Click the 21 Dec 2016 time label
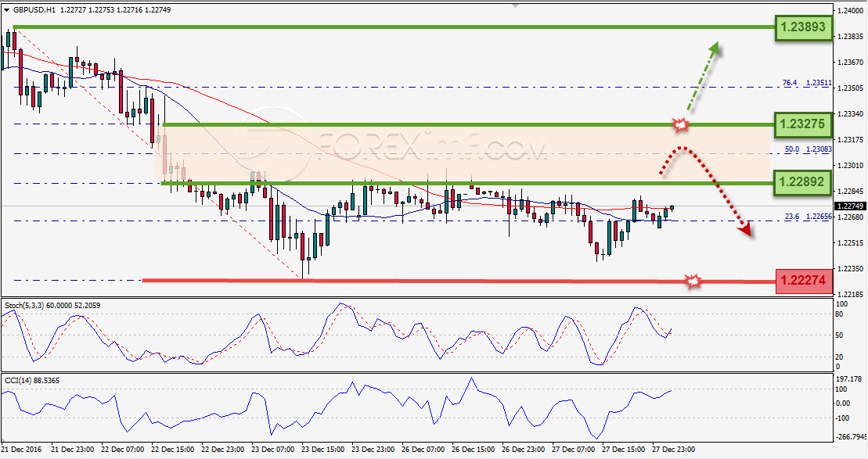 tap(20, 450)
